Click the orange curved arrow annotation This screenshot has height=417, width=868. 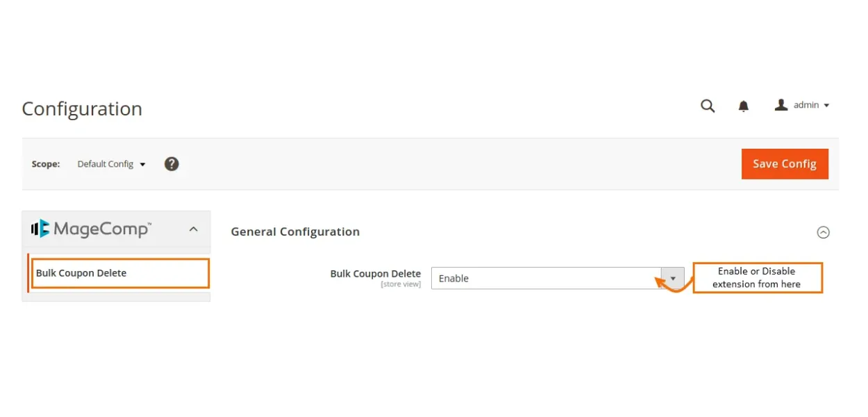point(669,284)
